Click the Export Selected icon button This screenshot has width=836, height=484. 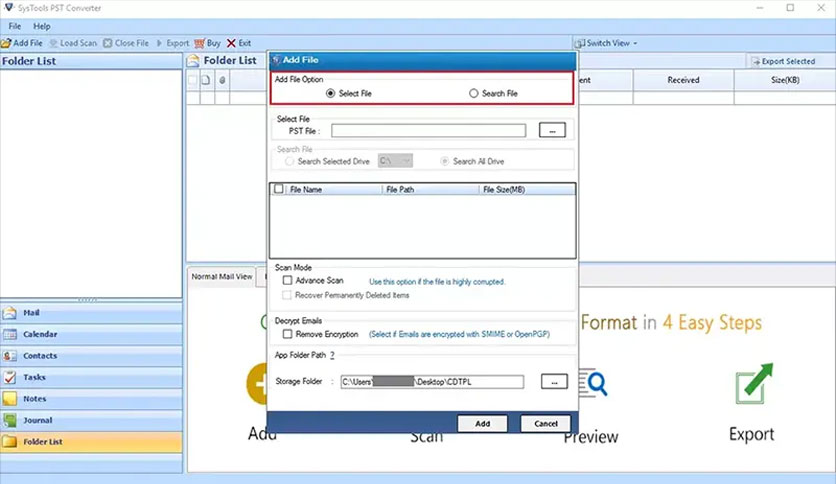[755, 62]
